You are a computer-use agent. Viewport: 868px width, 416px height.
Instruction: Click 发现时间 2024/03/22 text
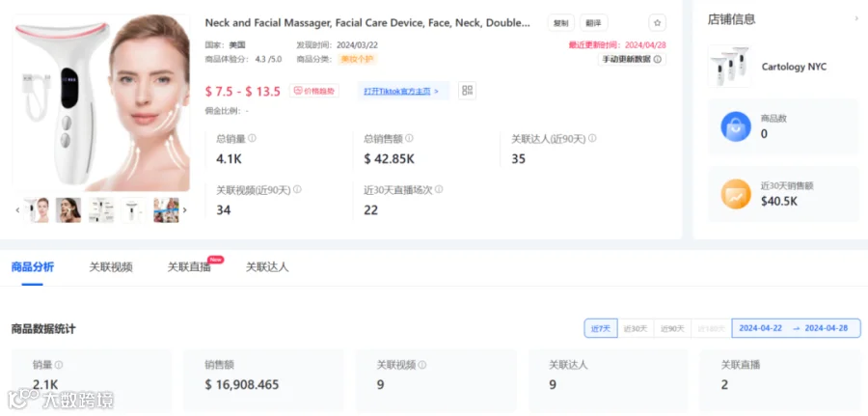338,44
